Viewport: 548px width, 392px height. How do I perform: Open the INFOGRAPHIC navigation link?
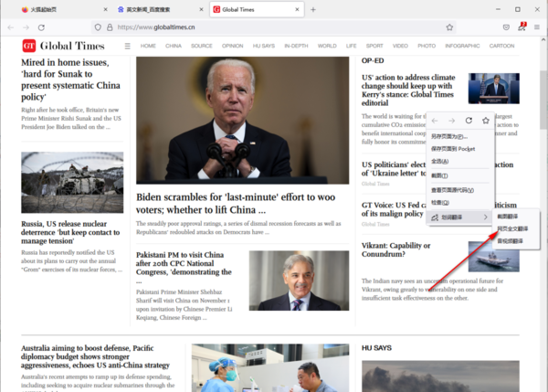tap(462, 46)
